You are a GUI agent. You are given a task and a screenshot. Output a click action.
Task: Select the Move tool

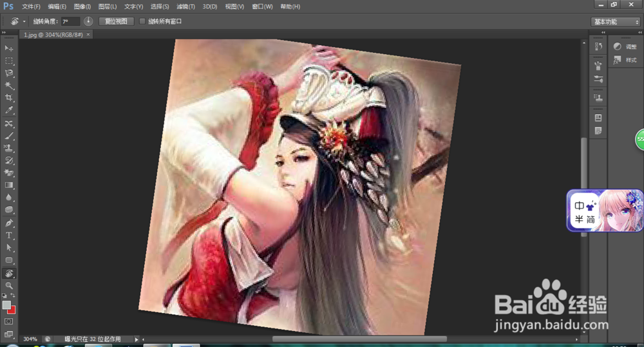[x=8, y=48]
